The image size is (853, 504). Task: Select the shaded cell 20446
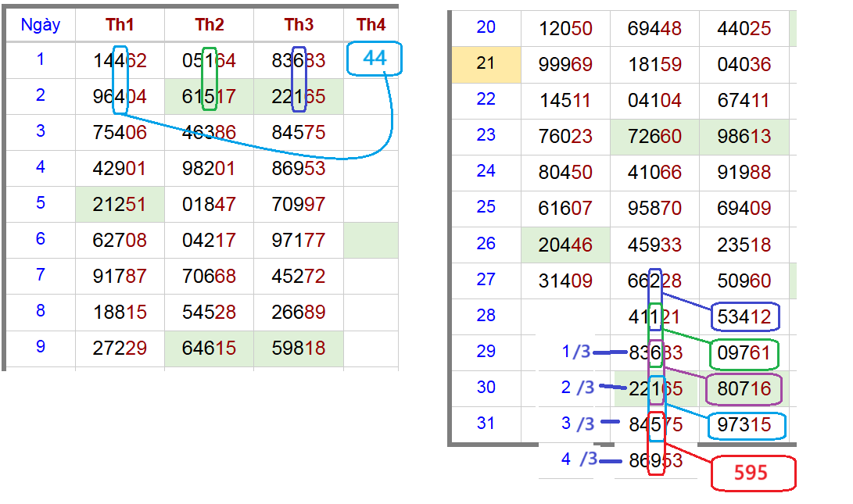pos(565,245)
